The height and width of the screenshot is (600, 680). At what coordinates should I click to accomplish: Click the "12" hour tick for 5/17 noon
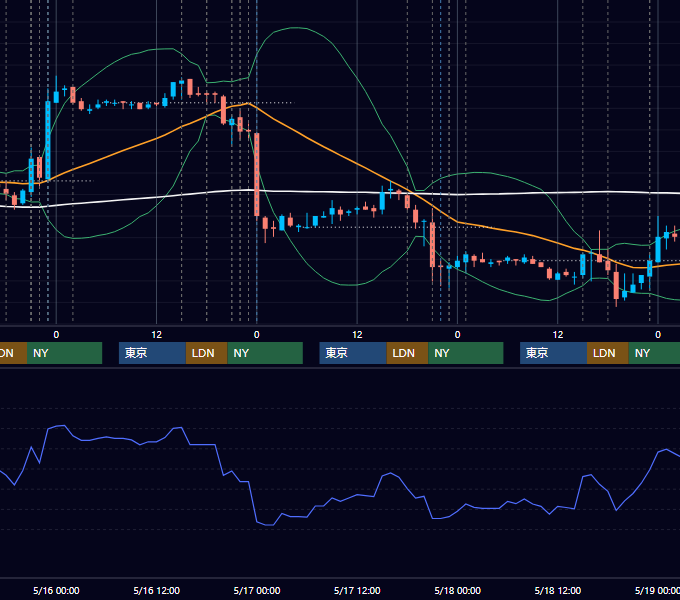[357, 335]
